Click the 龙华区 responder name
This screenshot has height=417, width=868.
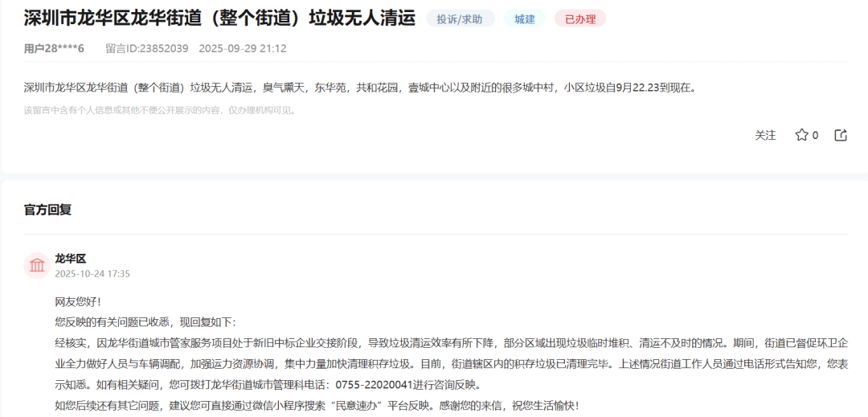[x=70, y=258]
